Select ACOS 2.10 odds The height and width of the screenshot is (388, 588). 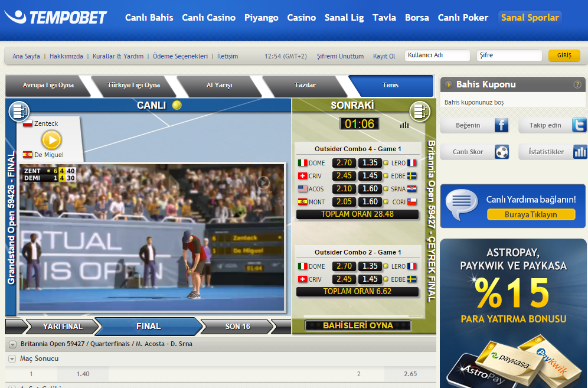tap(344, 189)
